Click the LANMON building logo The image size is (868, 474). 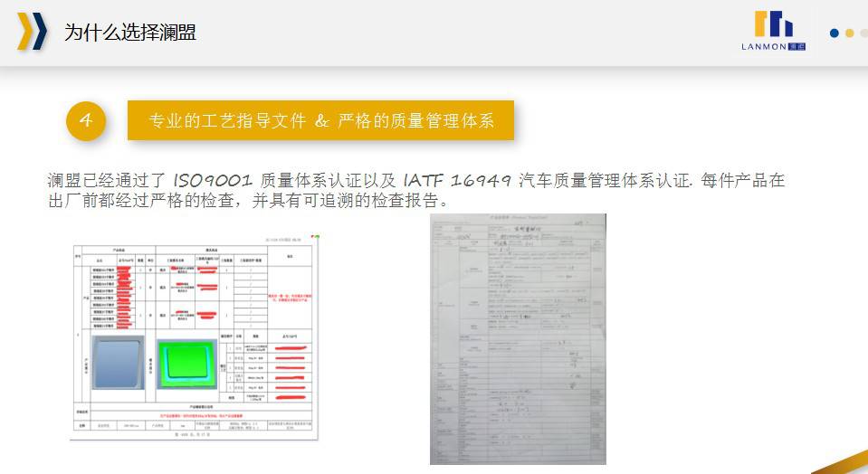pyautogui.click(x=774, y=25)
